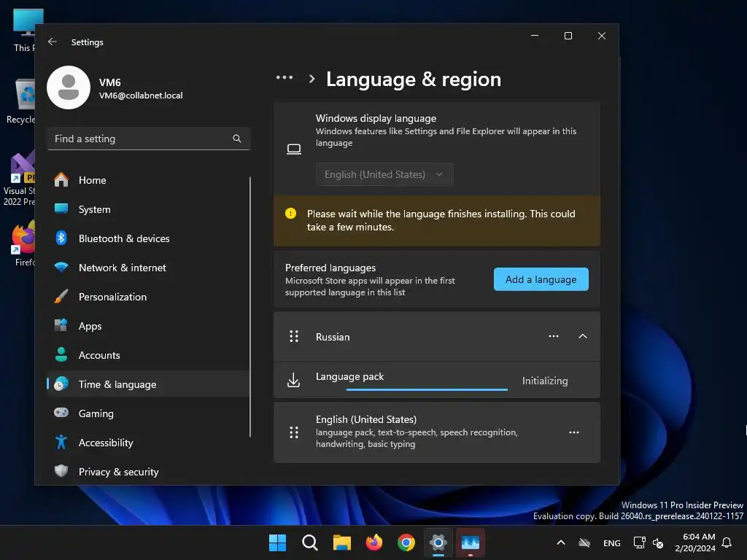Open the VM6 user profile avatar
The image size is (747, 560).
point(69,87)
